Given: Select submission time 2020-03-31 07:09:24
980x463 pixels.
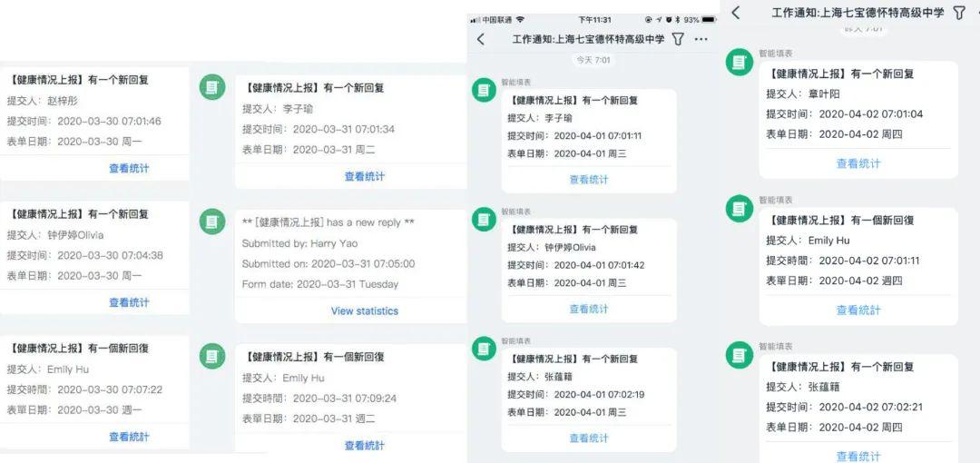Looking at the screenshot, I should coord(345,399).
